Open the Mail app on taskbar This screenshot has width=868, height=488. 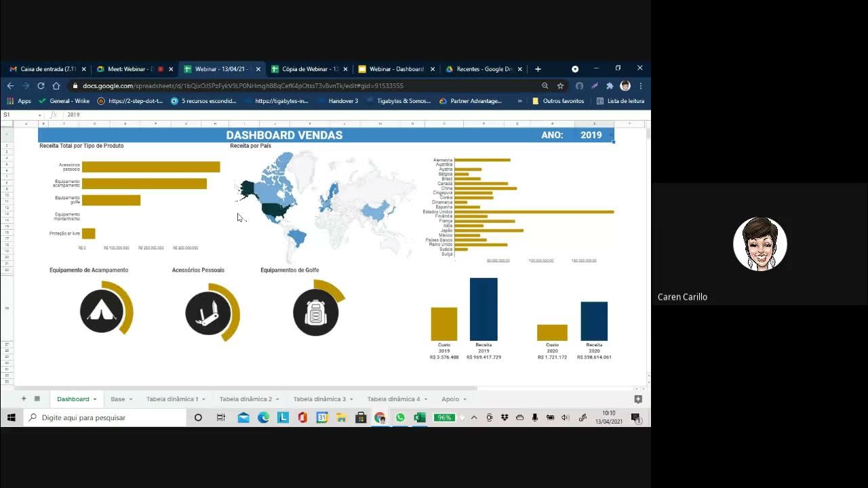[x=243, y=418]
